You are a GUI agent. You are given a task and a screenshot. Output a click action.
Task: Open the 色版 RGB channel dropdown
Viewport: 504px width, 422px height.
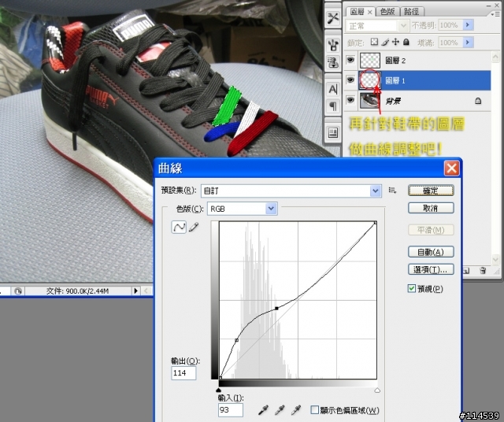tap(272, 209)
